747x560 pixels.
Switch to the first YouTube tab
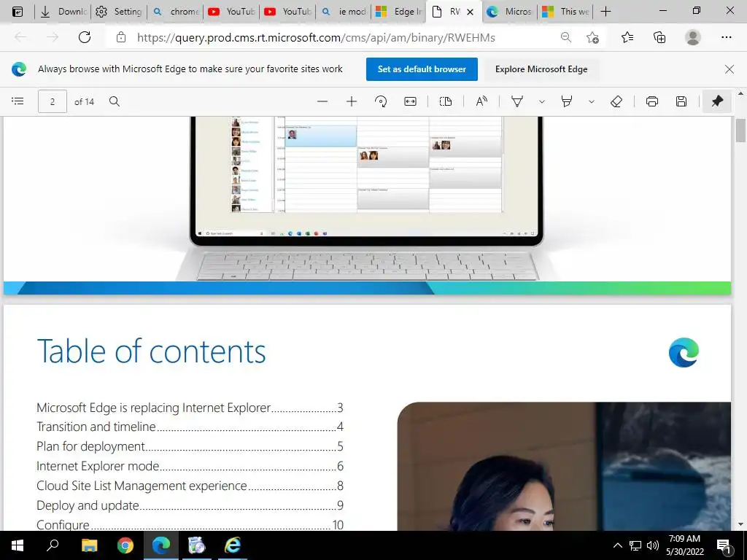coord(231,12)
